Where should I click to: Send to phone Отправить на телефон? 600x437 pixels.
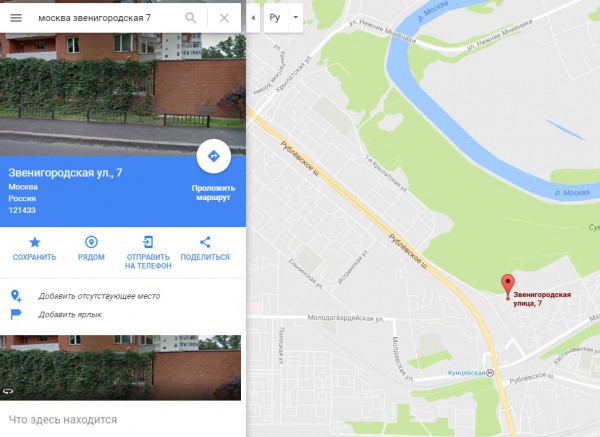[148, 253]
